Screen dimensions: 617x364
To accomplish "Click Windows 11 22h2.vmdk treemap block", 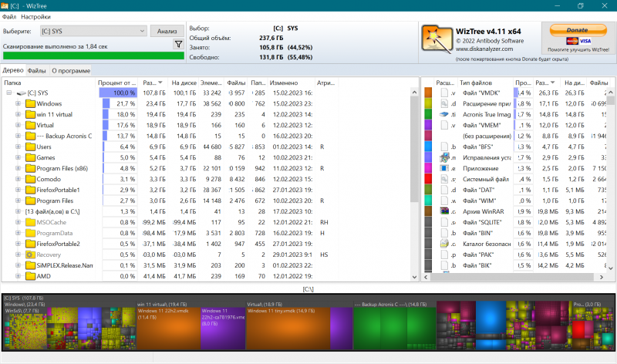I will pos(168,329).
